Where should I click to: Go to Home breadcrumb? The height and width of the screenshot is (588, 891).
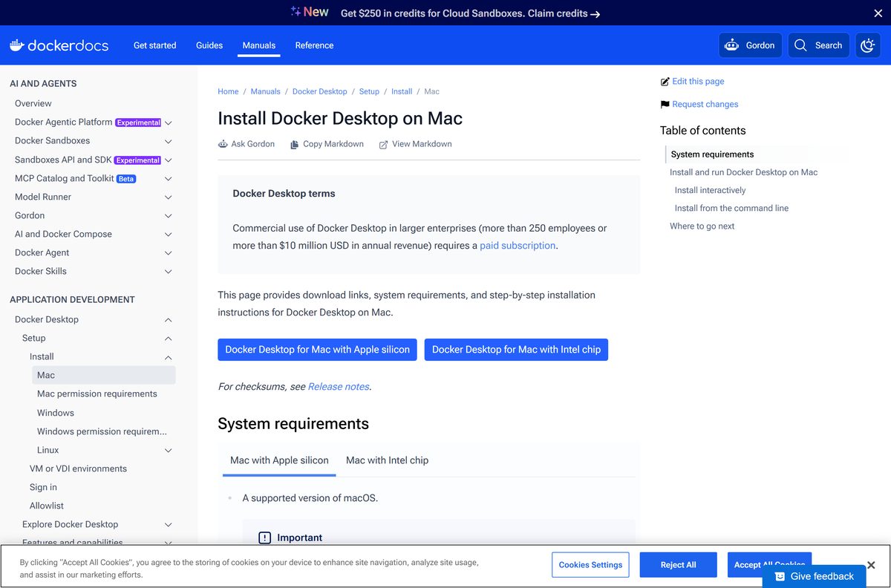tap(228, 91)
